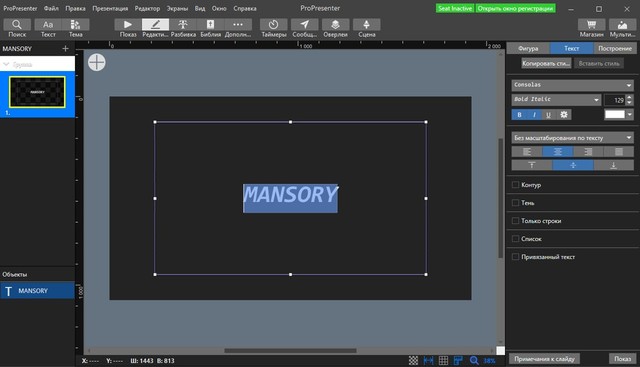Click the font size field showing 129

pyautogui.click(x=615, y=100)
